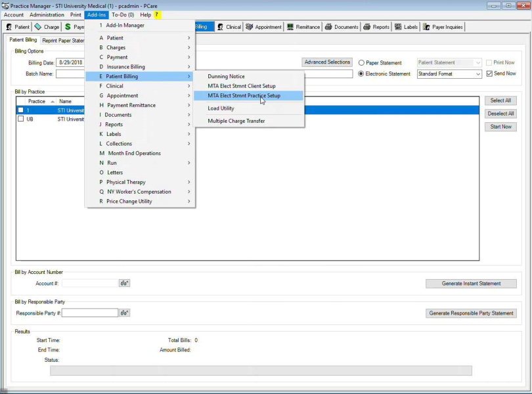Click the Advanced Selections button

327,62
